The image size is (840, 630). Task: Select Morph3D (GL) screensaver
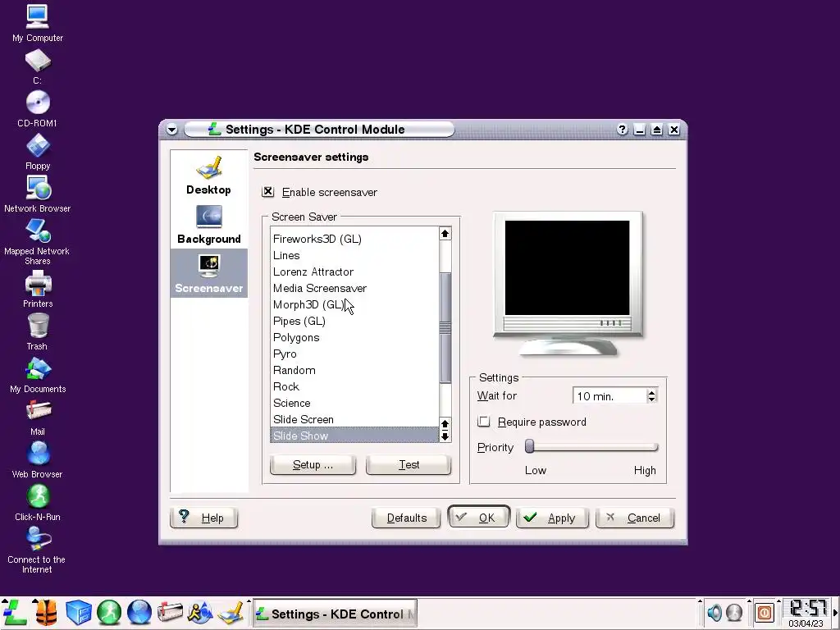354,304
